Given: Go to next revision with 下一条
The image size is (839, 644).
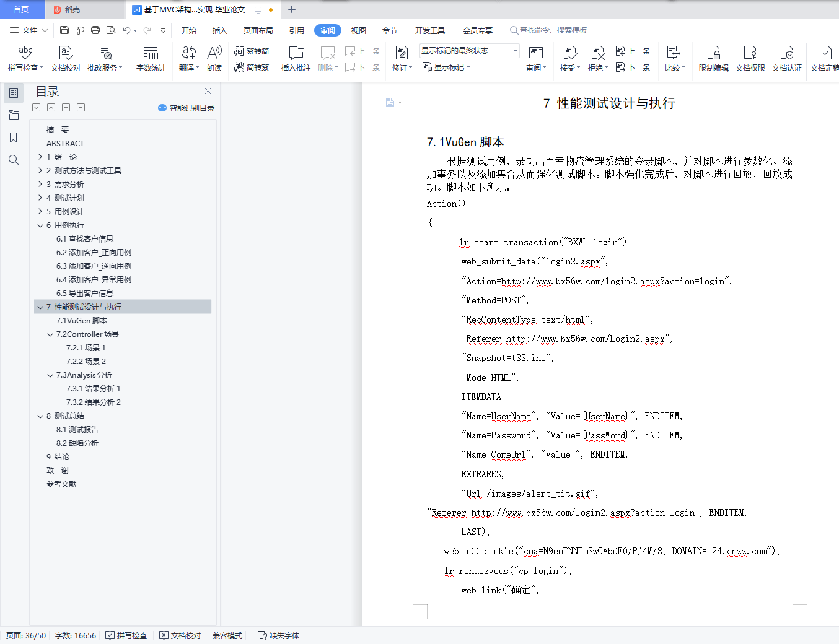Looking at the screenshot, I should tap(633, 67).
